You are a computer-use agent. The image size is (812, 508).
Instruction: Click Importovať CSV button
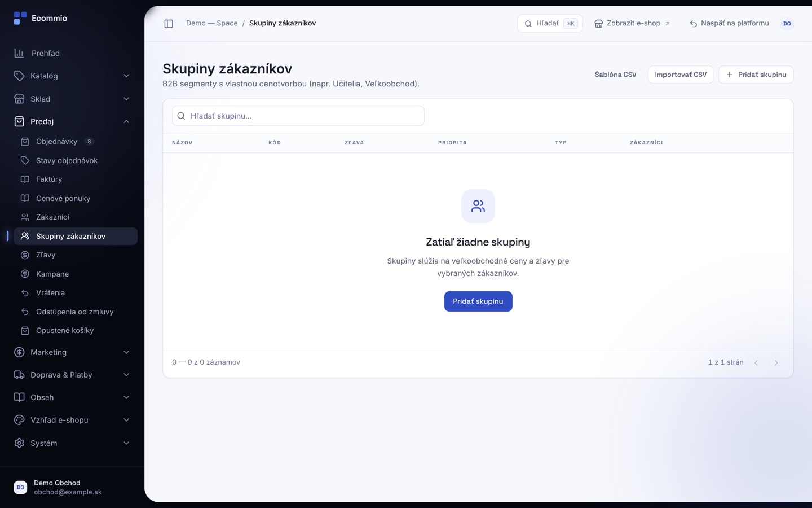pyautogui.click(x=681, y=75)
